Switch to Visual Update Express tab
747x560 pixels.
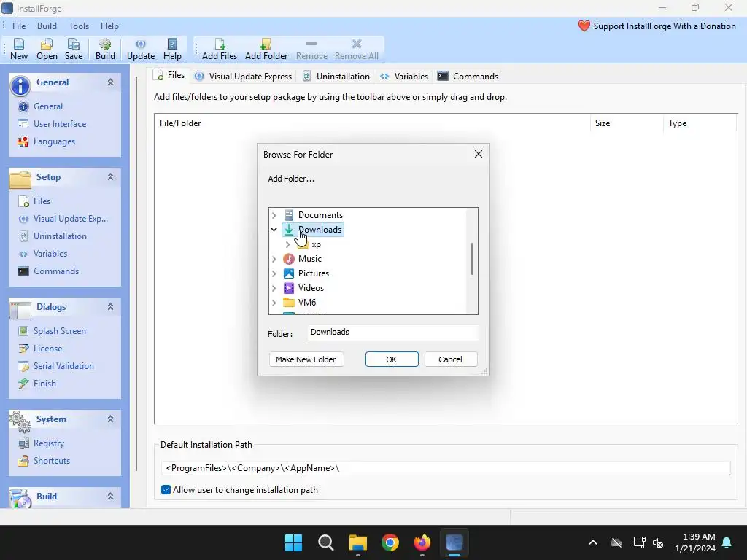[x=244, y=76]
